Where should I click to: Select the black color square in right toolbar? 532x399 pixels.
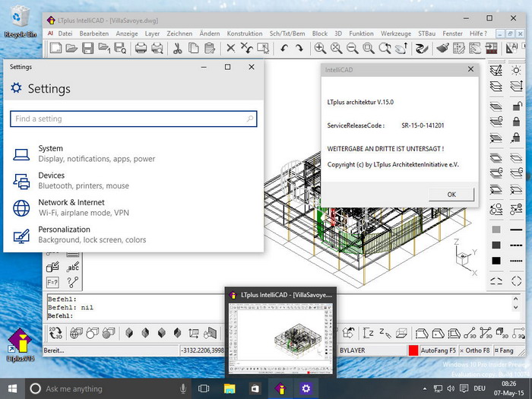pos(496,261)
